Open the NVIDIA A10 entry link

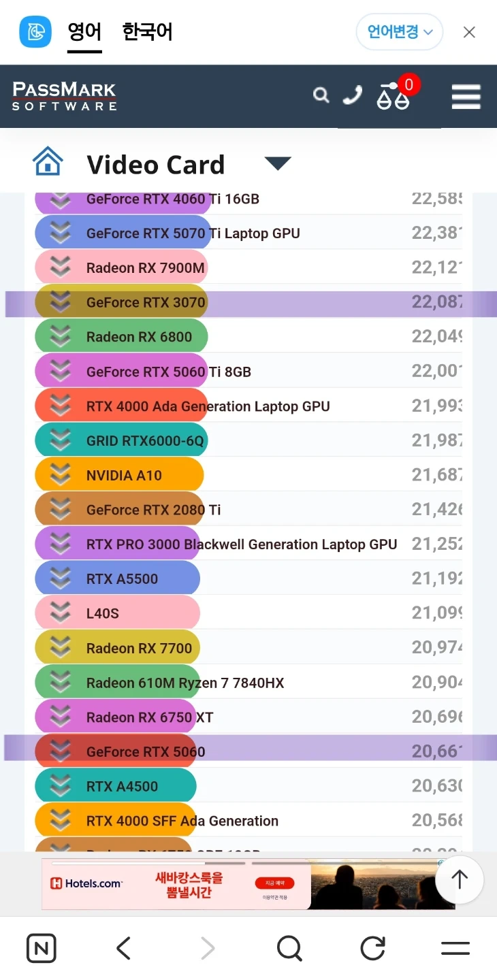(x=124, y=475)
